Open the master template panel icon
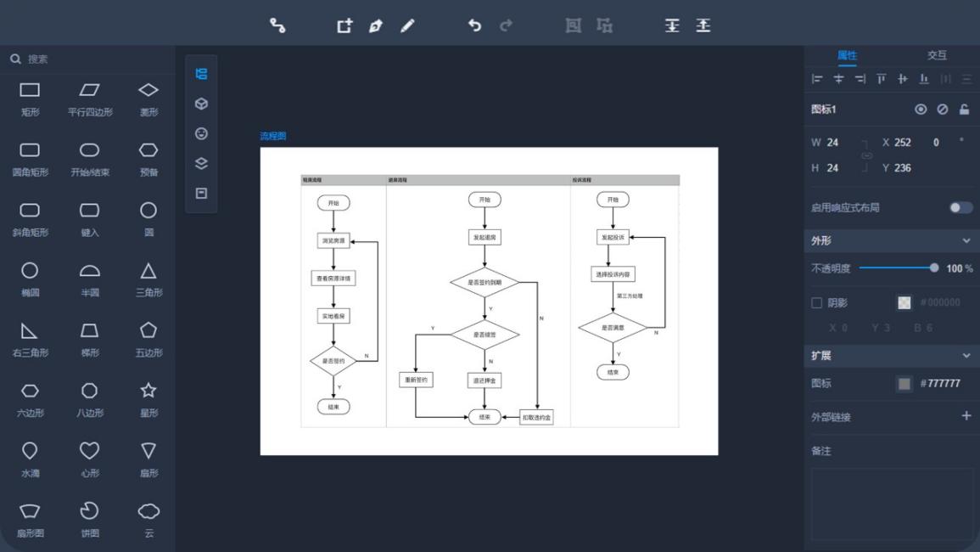The width and height of the screenshot is (980, 552). [x=201, y=194]
